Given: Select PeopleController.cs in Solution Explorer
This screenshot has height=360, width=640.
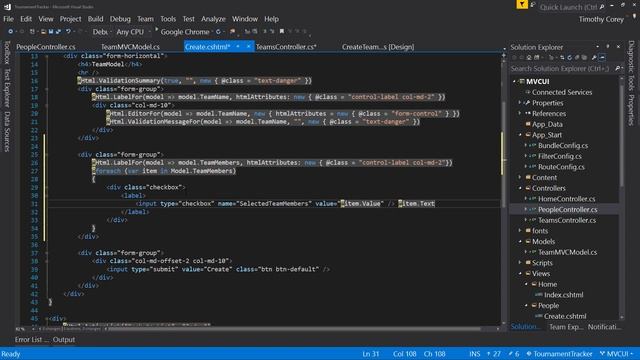Looking at the screenshot, I should pyautogui.click(x=567, y=209).
